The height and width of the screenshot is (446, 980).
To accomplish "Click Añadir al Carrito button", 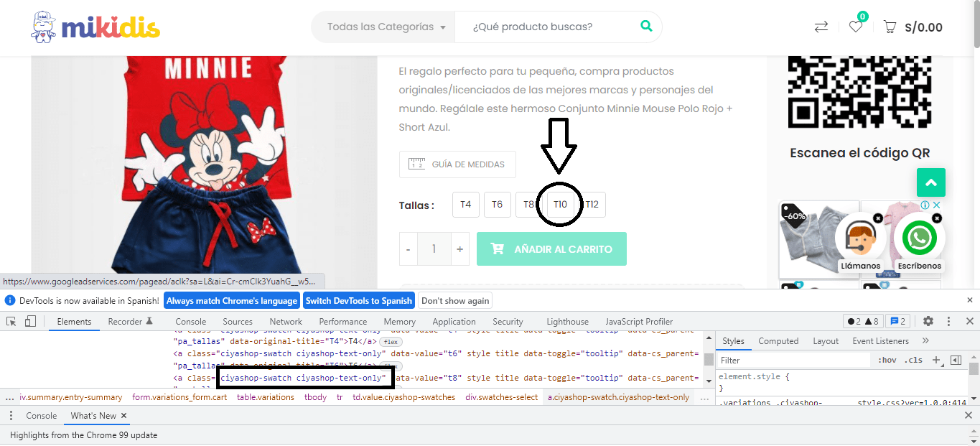I will click(551, 249).
